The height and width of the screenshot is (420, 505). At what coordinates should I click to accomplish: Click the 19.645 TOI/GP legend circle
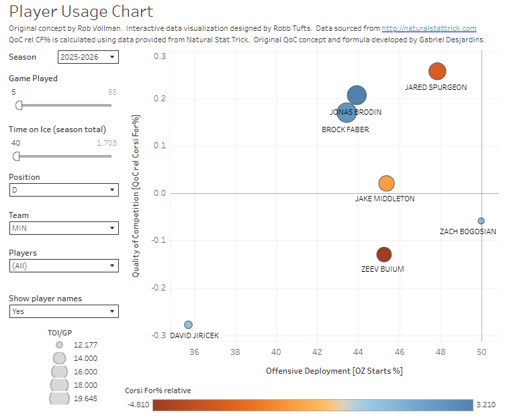[x=60, y=398]
